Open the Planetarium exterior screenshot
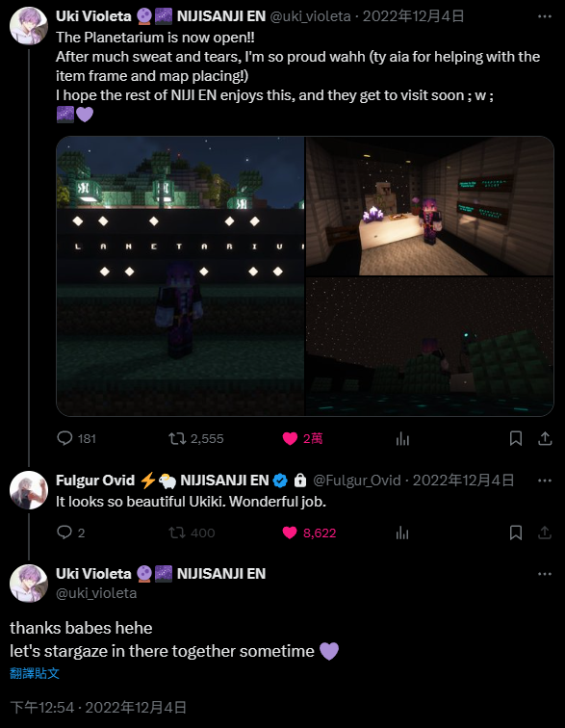Image resolution: width=565 pixels, height=728 pixels. pyautogui.click(x=180, y=275)
